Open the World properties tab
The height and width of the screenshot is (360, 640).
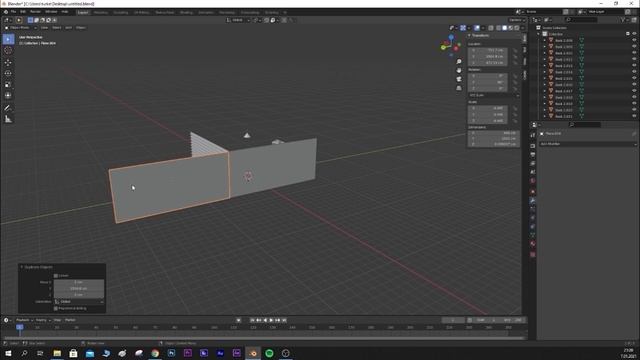(533, 181)
